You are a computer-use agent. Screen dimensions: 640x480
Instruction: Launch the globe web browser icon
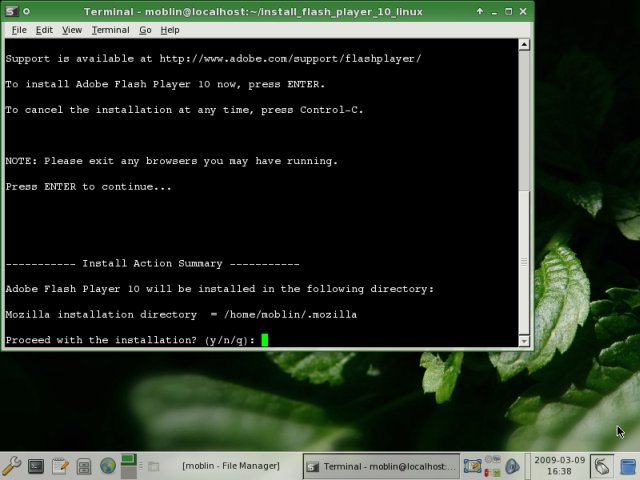(108, 466)
